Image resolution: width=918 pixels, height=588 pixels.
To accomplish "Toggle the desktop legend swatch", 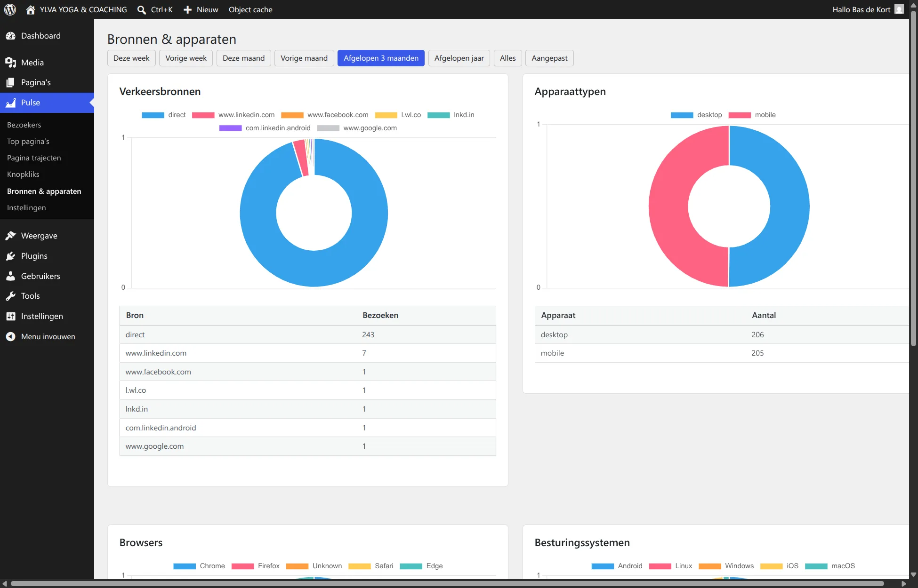I will click(x=682, y=115).
